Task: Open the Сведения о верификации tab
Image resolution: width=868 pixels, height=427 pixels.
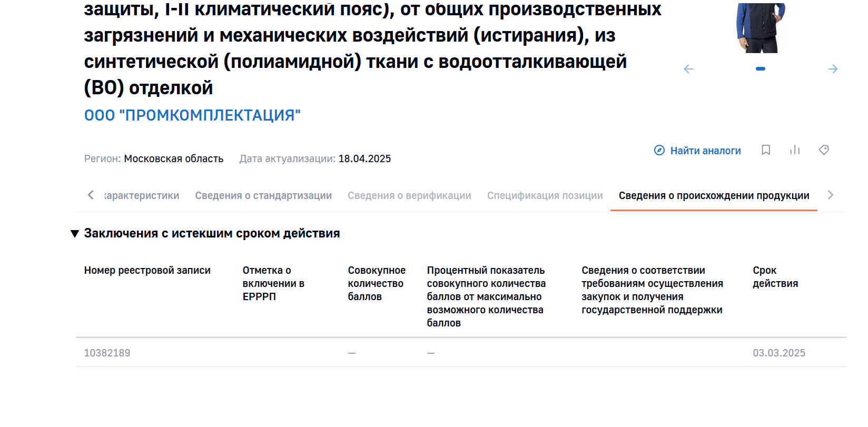Action: (409, 195)
